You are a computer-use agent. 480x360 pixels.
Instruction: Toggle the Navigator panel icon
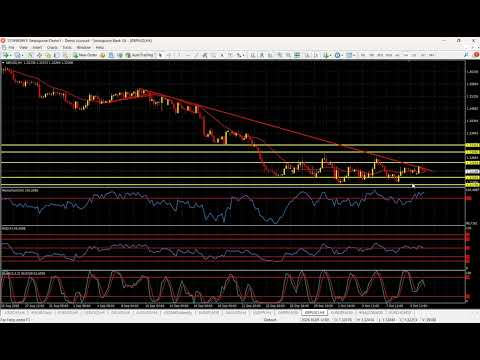click(x=48, y=55)
